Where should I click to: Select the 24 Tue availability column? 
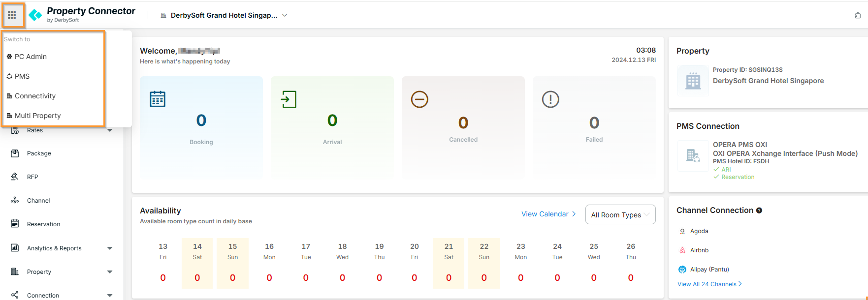(x=557, y=263)
